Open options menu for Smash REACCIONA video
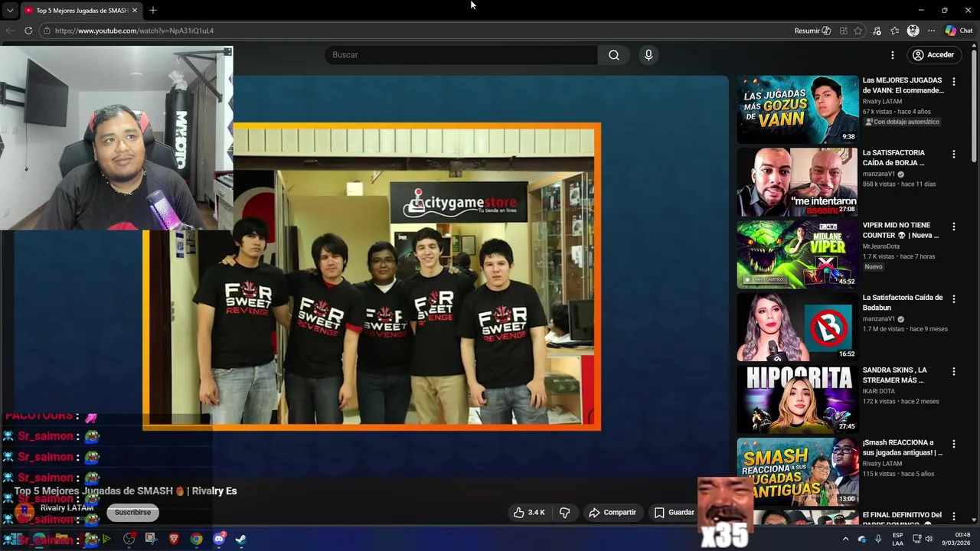Image resolution: width=980 pixels, height=551 pixels. click(953, 444)
